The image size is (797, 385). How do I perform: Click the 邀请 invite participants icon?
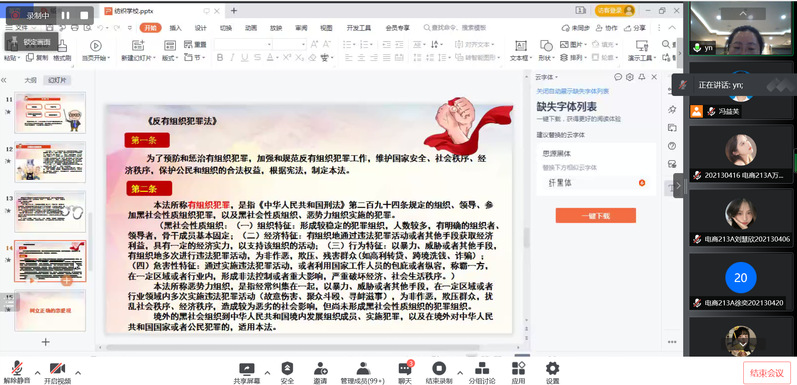coord(320,368)
